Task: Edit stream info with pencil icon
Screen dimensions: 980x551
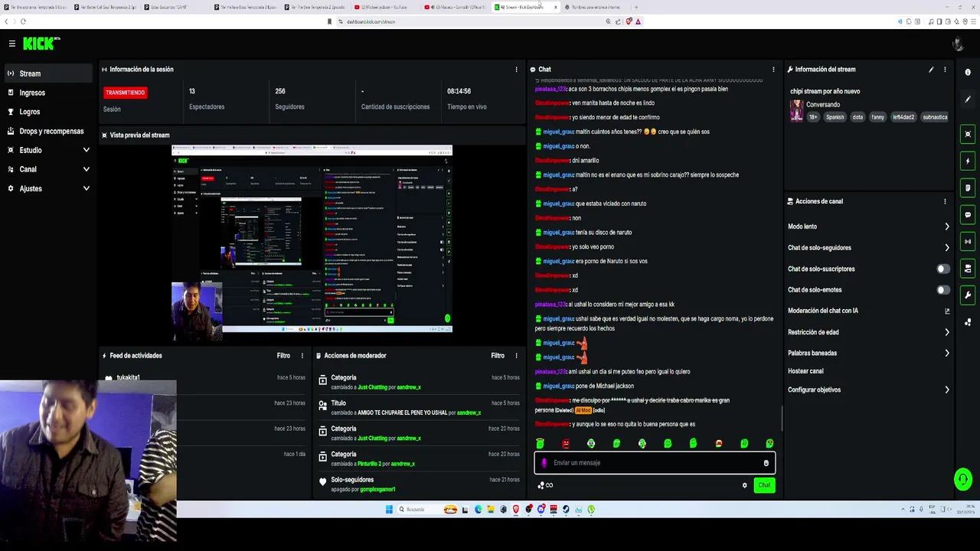Action: click(x=931, y=70)
